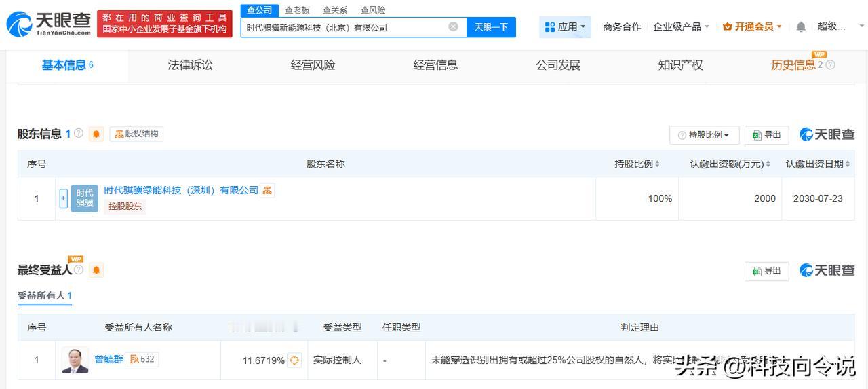Click the help icon next to 历史信息

(x=831, y=65)
